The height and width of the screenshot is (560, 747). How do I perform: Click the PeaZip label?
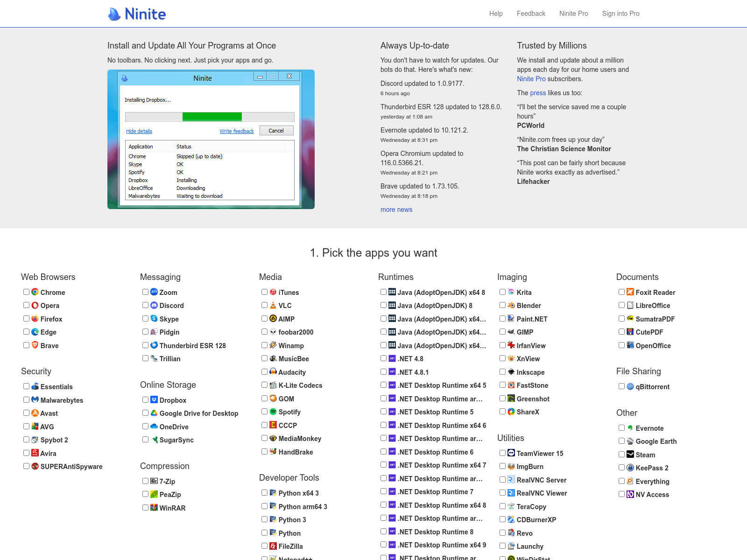pos(170,495)
